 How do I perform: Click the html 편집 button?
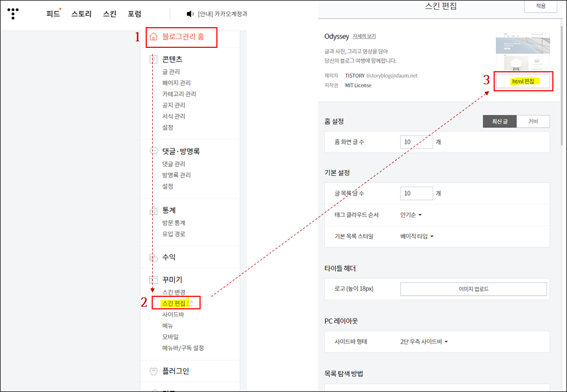523,82
